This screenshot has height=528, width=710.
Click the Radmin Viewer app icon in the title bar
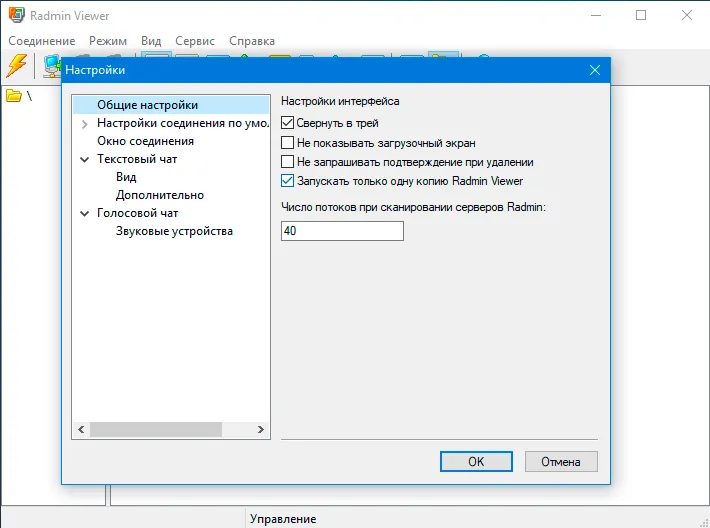[x=16, y=15]
